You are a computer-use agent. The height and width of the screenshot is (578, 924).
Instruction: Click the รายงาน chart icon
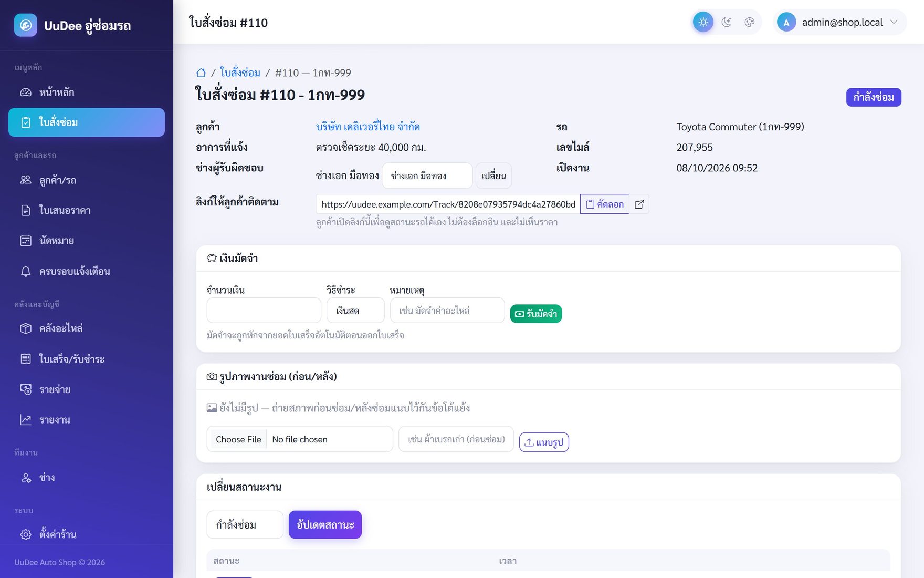[26, 420]
